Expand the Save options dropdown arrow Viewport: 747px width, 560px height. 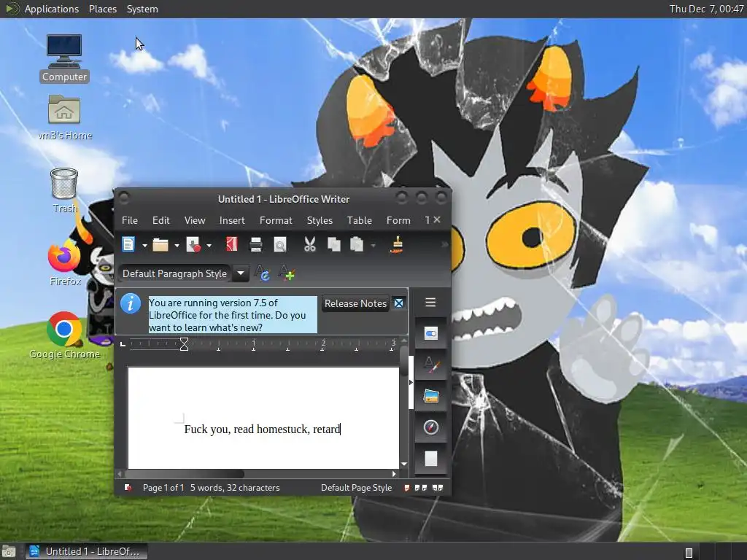209,246
